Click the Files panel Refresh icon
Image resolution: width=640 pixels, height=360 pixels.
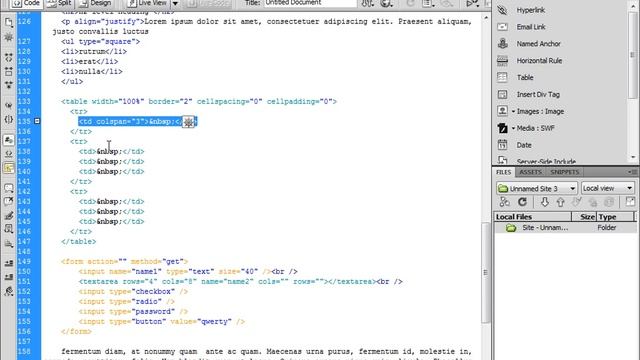coord(522,202)
